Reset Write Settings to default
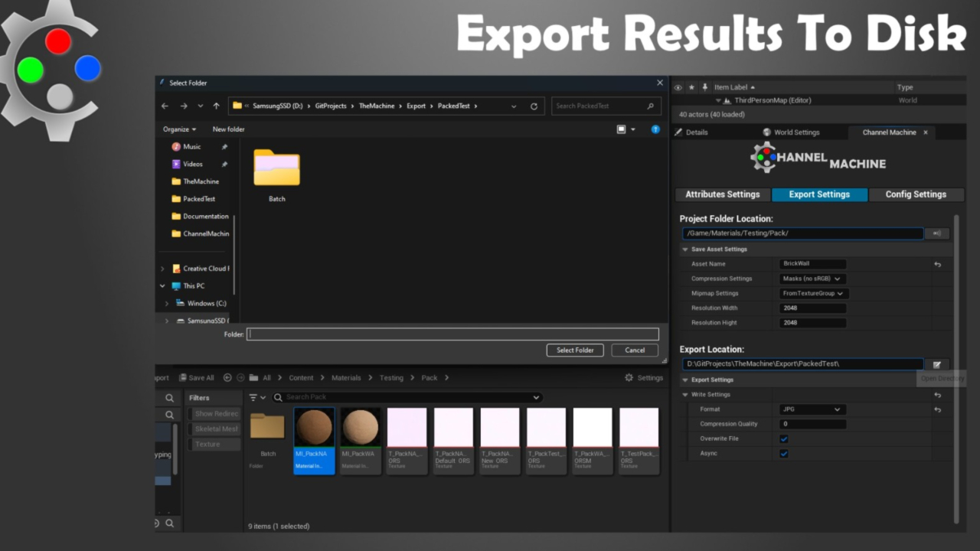Screen dimensions: 980x551 coord(938,395)
